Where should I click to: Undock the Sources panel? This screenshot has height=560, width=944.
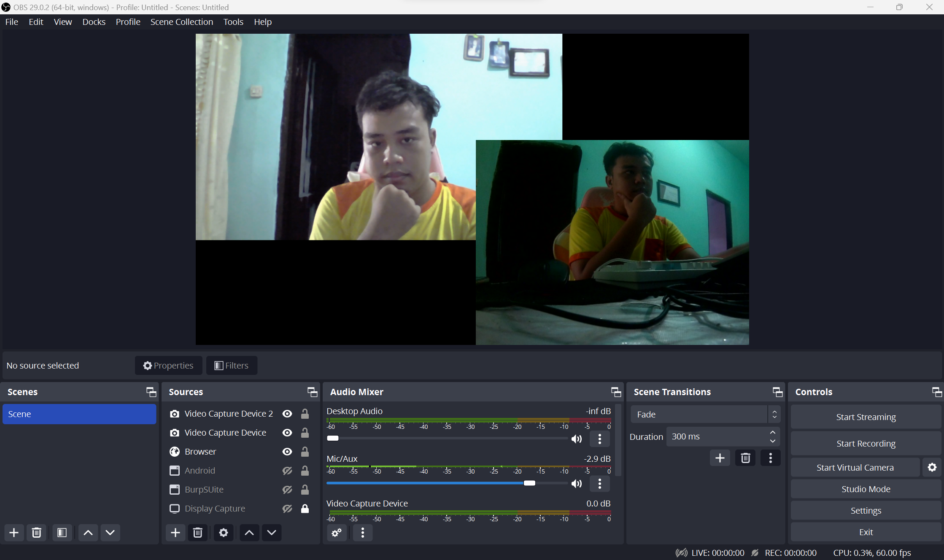tap(313, 392)
